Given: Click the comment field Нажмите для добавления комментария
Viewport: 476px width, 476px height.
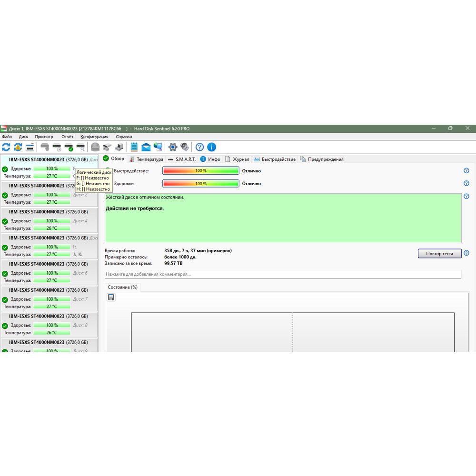Looking at the screenshot, I should point(283,274).
